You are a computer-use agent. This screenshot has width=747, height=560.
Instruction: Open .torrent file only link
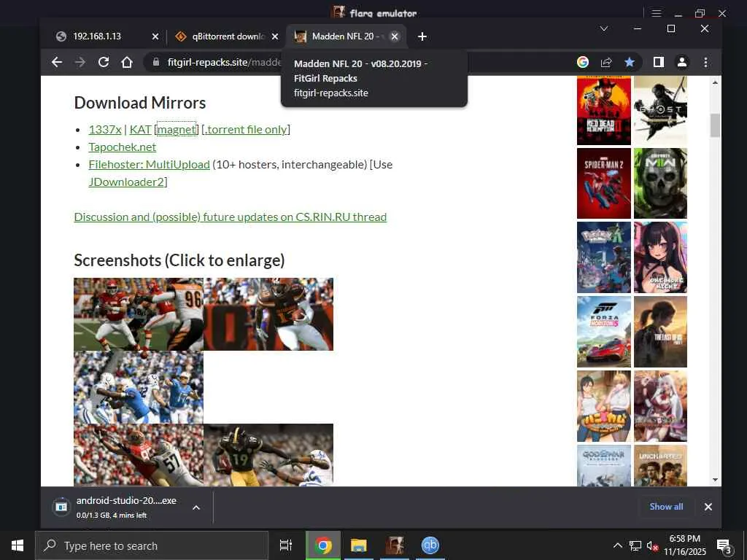[x=246, y=130]
